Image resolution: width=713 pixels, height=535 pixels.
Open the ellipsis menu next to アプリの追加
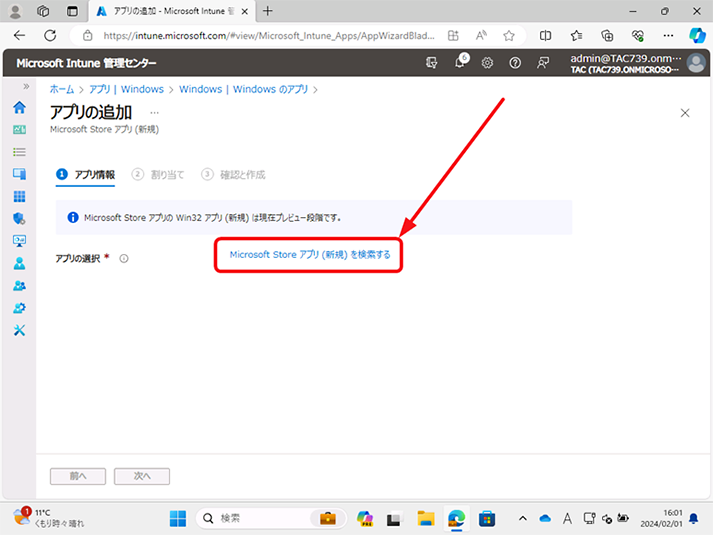tap(155, 112)
